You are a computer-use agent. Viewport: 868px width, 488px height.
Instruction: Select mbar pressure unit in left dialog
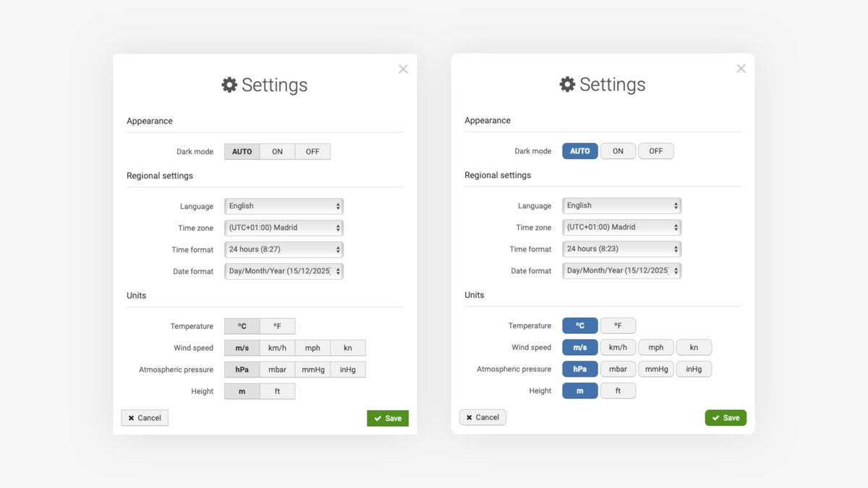277,369
